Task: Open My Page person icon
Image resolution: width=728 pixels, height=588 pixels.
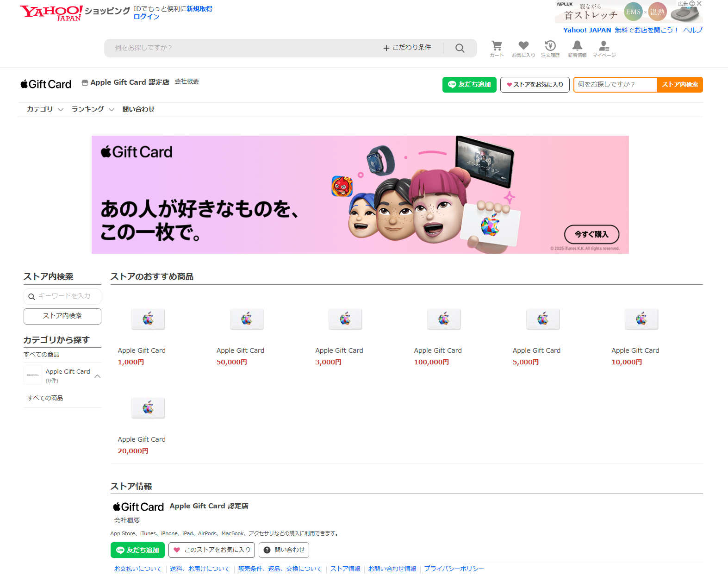Action: 604,49
